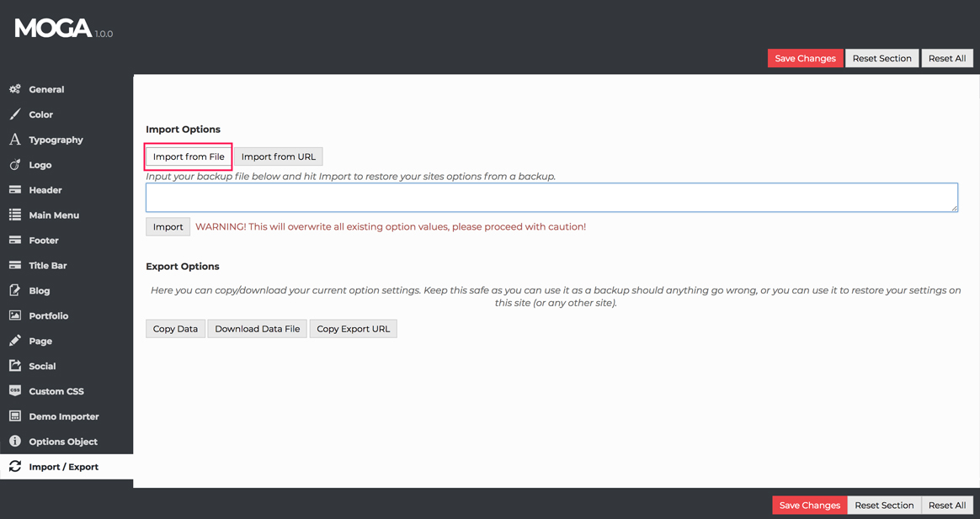Open the Color settings section
Screen dimensions: 980x519
tap(67, 114)
